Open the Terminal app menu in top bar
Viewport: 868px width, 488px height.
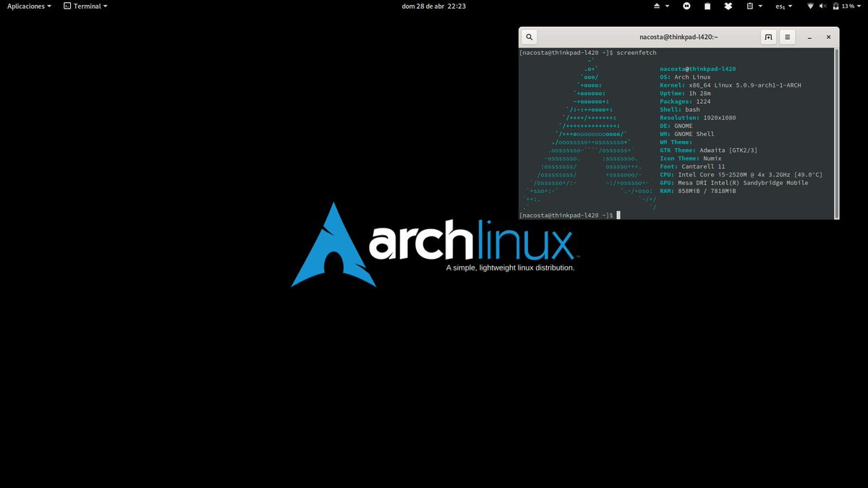(85, 6)
